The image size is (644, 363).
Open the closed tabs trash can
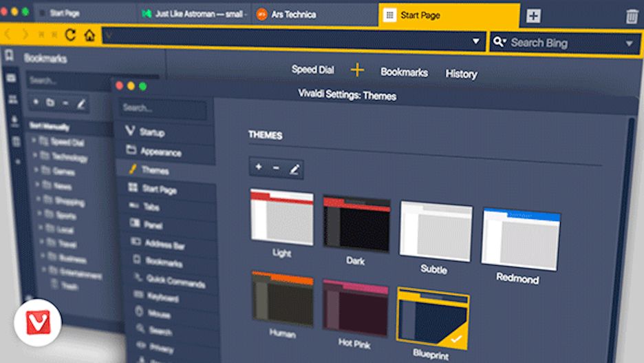[632, 17]
